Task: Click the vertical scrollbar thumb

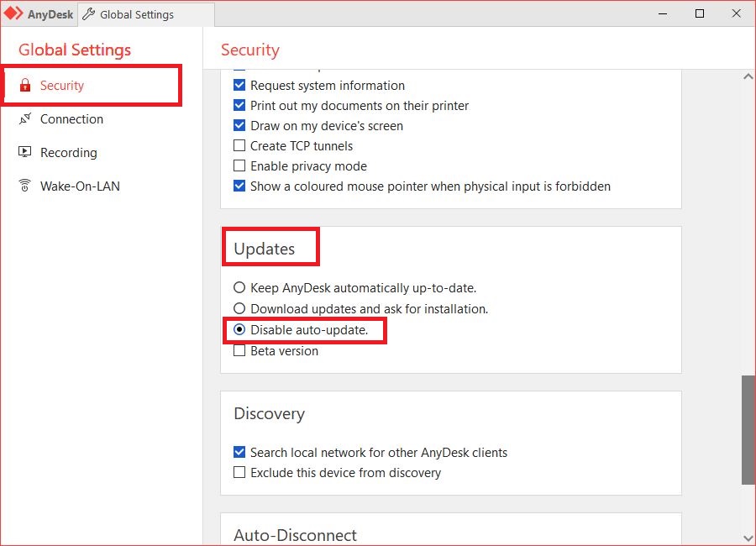Action: 748,429
